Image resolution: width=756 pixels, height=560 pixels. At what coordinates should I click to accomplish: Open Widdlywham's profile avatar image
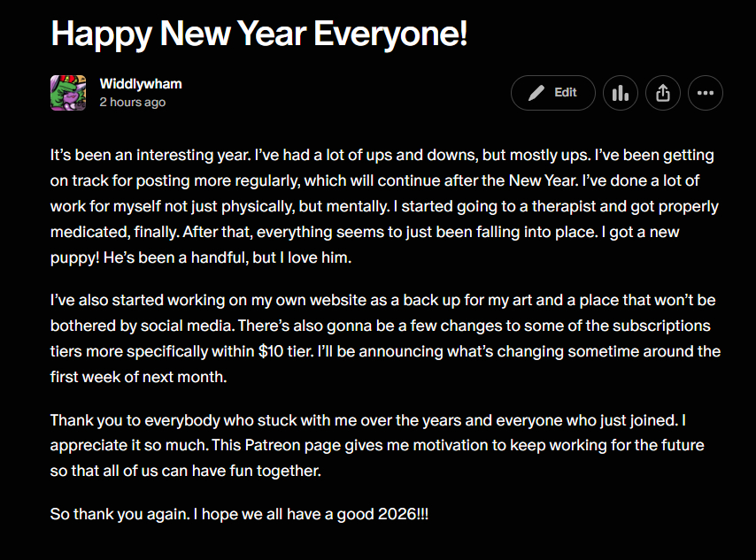[68, 92]
